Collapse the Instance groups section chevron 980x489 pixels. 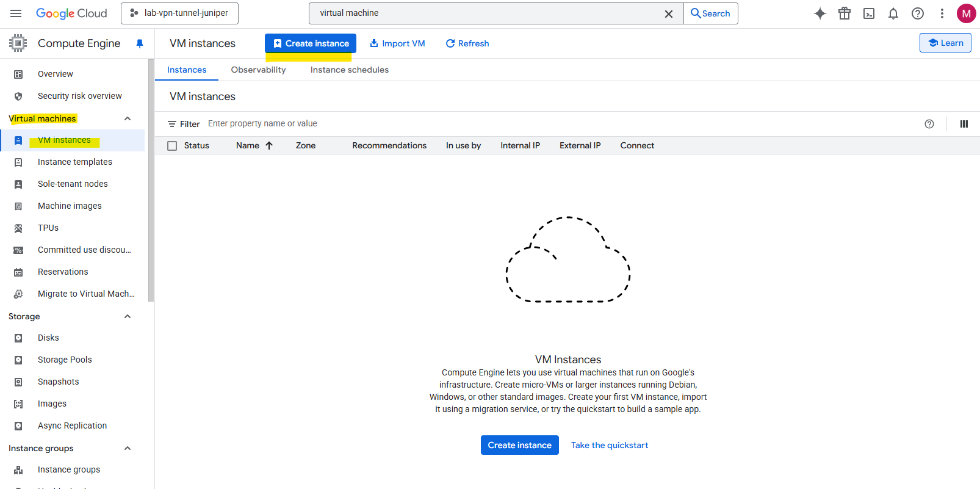[128, 448]
